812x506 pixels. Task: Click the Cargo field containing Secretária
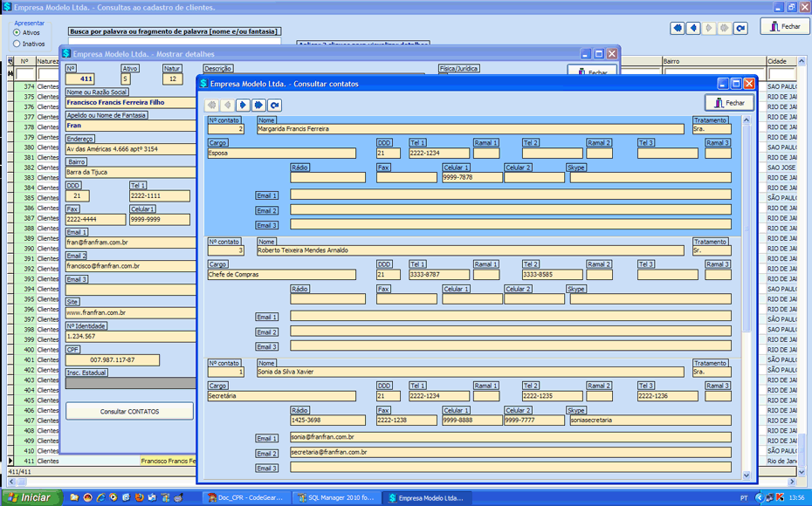click(x=282, y=396)
